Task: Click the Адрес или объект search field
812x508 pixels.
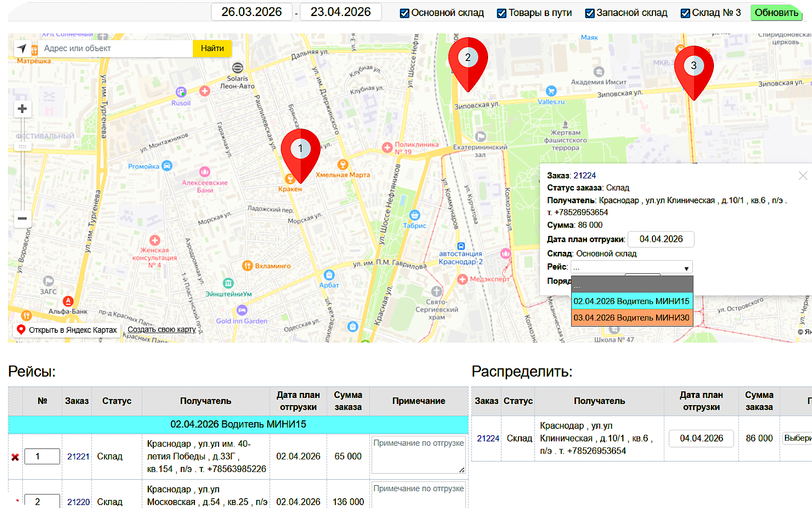Action: pyautogui.click(x=115, y=49)
